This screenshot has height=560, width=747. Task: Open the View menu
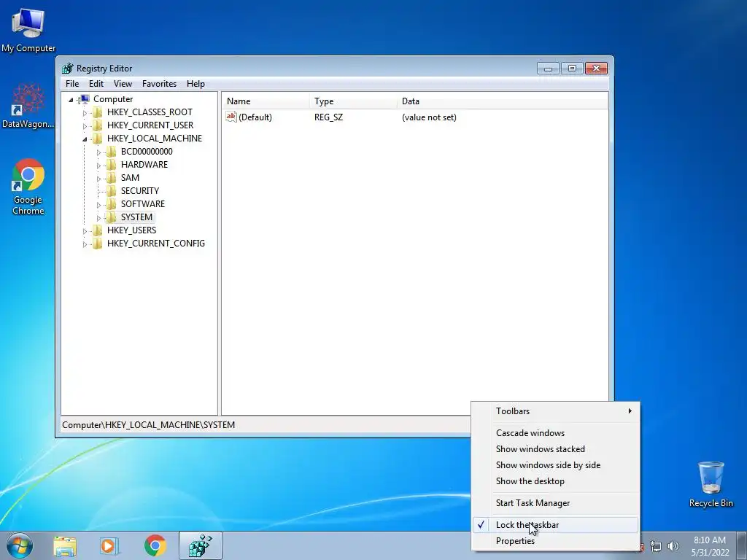[123, 83]
